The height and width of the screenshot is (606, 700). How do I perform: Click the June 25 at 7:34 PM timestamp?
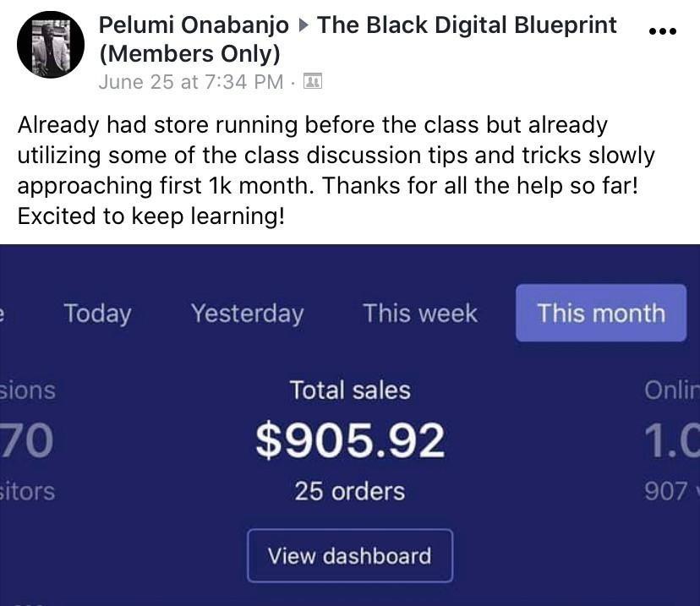pos(191,82)
